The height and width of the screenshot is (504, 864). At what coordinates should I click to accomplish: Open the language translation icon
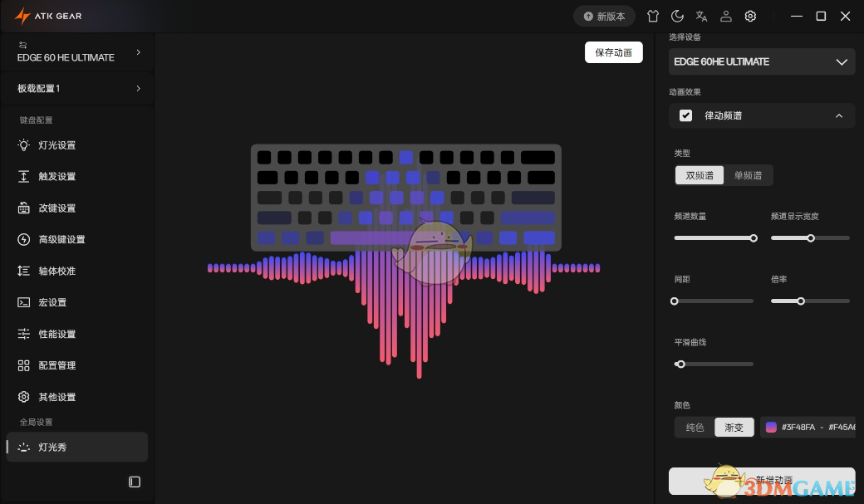tap(701, 17)
